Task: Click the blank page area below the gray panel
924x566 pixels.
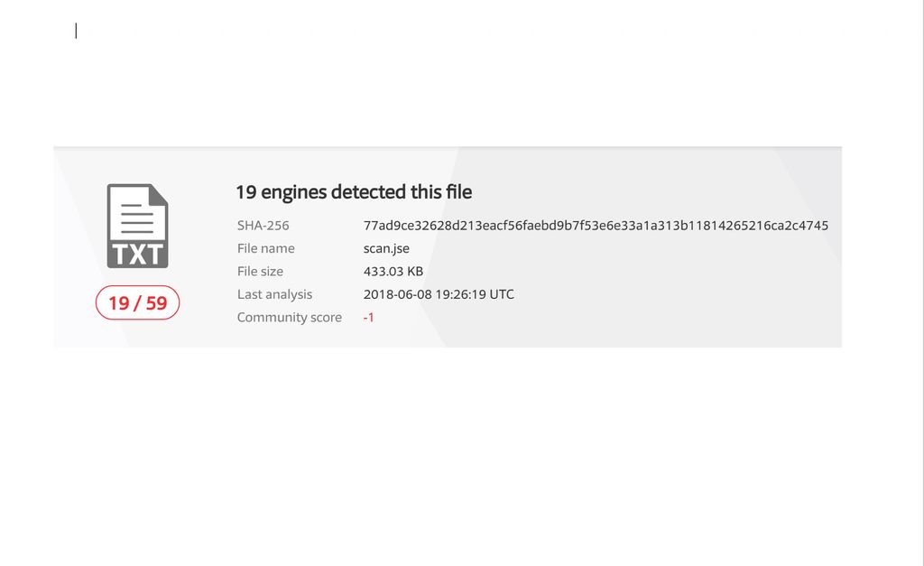Action: click(x=451, y=451)
